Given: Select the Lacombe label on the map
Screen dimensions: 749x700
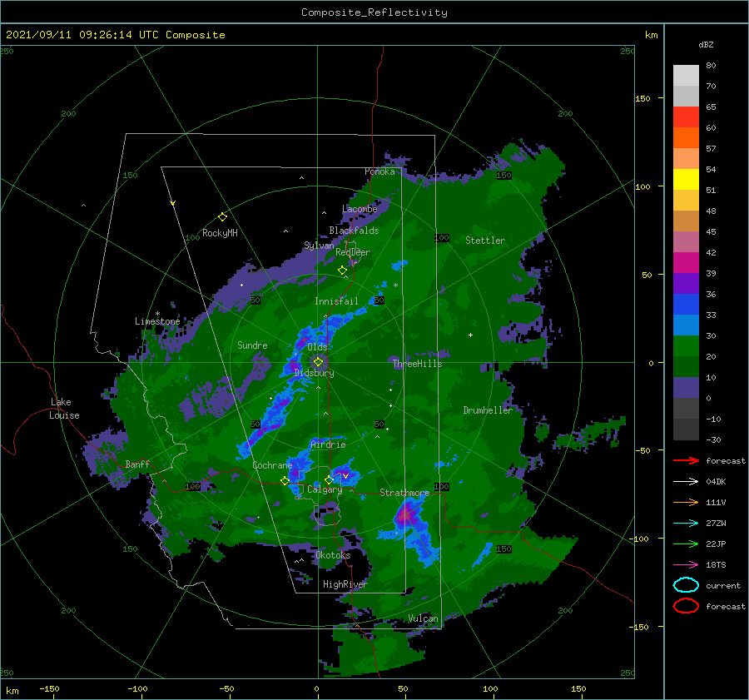Looking at the screenshot, I should 360,209.
